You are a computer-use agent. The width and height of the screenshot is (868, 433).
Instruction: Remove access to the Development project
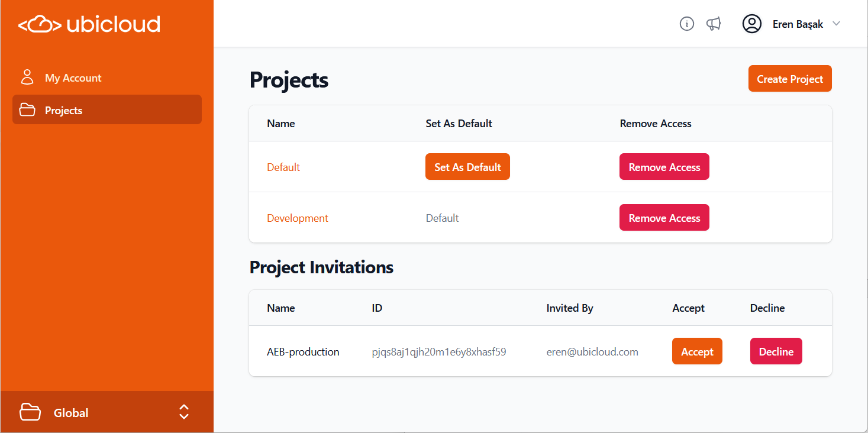(x=664, y=217)
